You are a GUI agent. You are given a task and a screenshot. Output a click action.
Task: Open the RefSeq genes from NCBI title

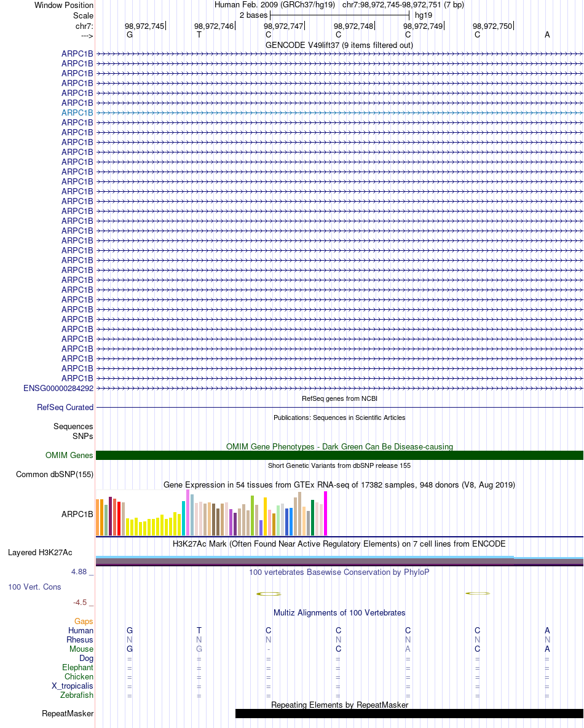click(x=339, y=398)
